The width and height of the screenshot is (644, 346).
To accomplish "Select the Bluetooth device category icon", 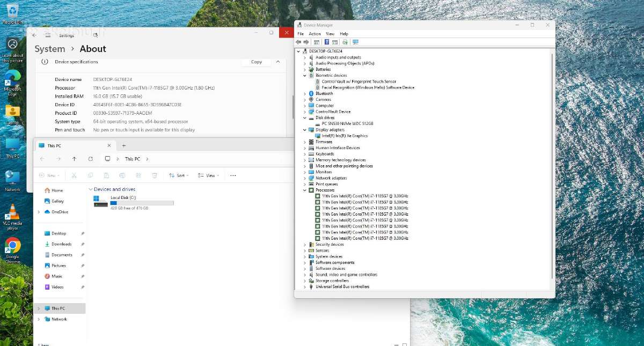I will [x=311, y=93].
